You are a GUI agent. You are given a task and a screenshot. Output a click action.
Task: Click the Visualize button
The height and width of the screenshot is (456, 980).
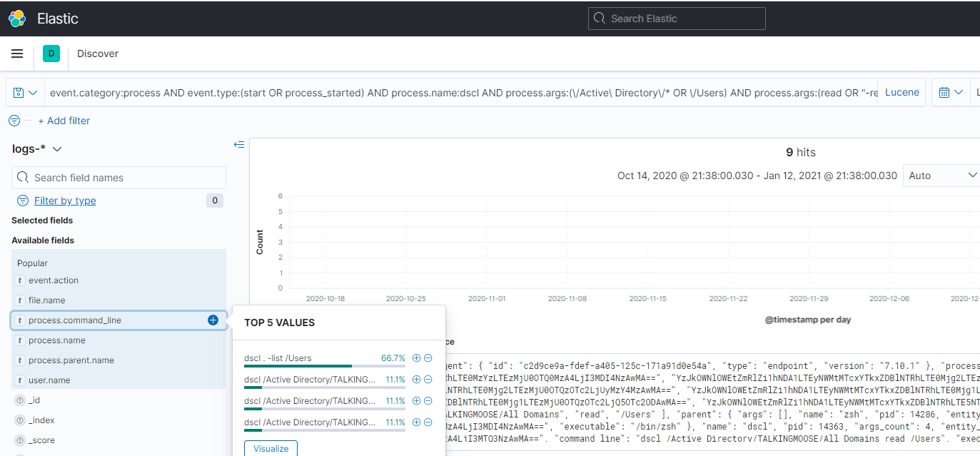(x=271, y=448)
